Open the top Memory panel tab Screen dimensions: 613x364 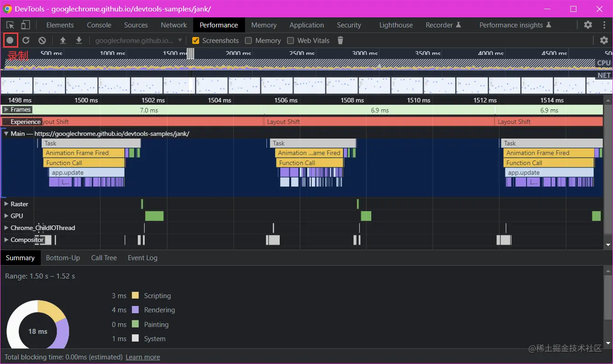264,25
